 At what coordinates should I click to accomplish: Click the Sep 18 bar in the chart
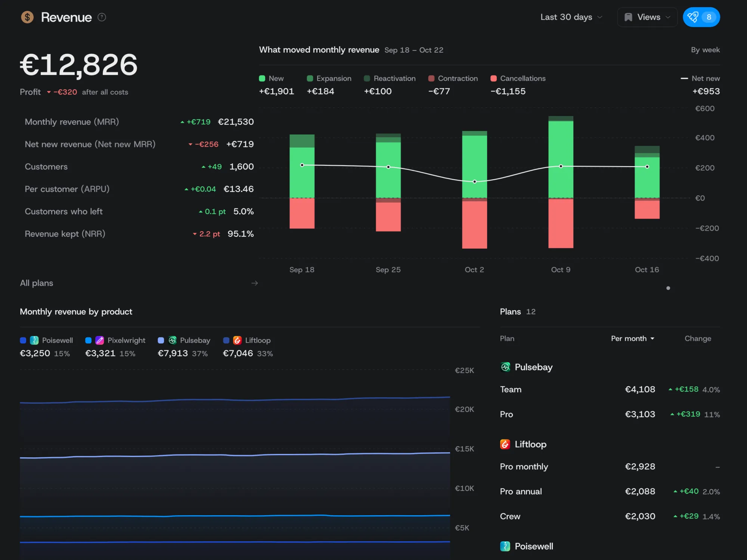(x=302, y=181)
